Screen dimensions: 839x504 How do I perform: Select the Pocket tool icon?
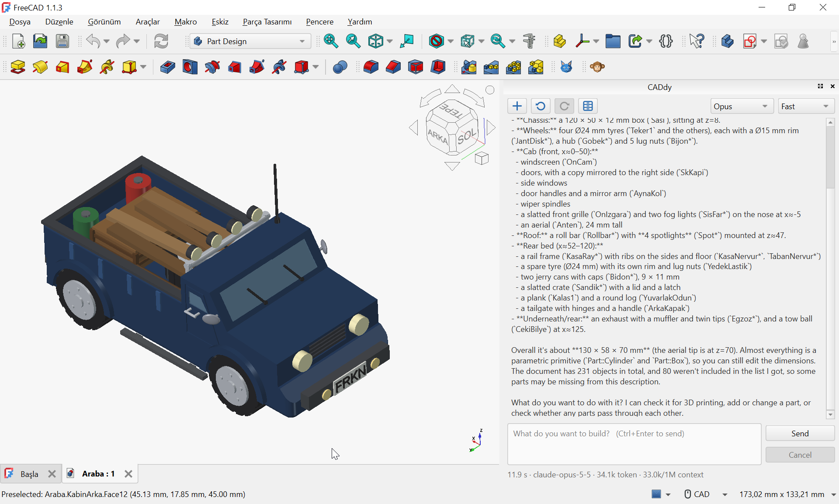(x=167, y=67)
